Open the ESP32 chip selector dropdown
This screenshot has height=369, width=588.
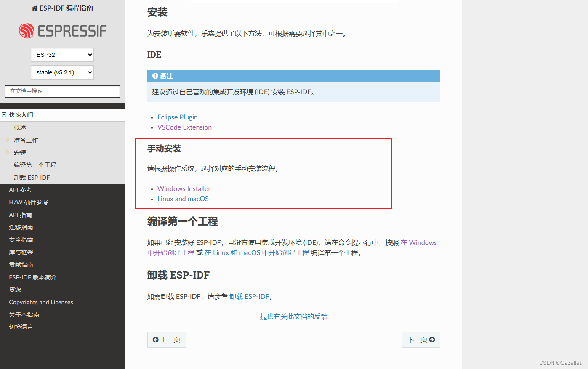click(62, 55)
